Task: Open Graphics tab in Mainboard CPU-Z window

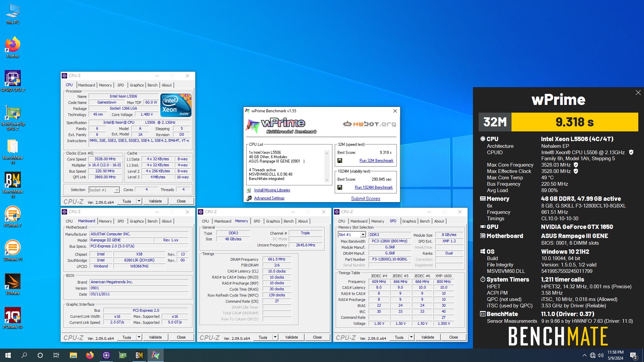Action: pos(137,221)
